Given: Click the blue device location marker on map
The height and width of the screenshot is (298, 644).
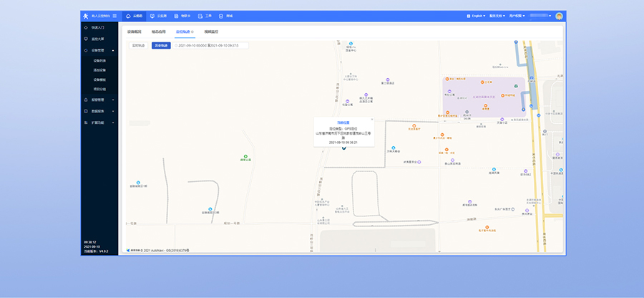Looking at the screenshot, I should 343,148.
